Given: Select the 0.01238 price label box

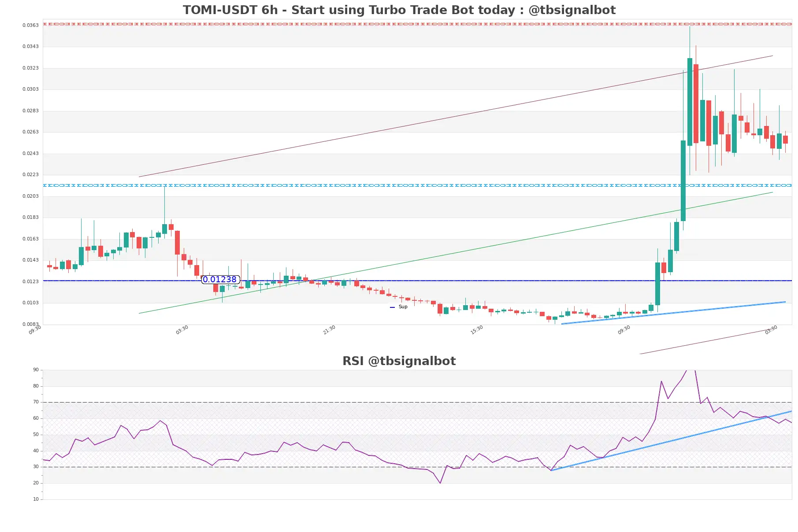Looking at the screenshot, I should coord(220,279).
